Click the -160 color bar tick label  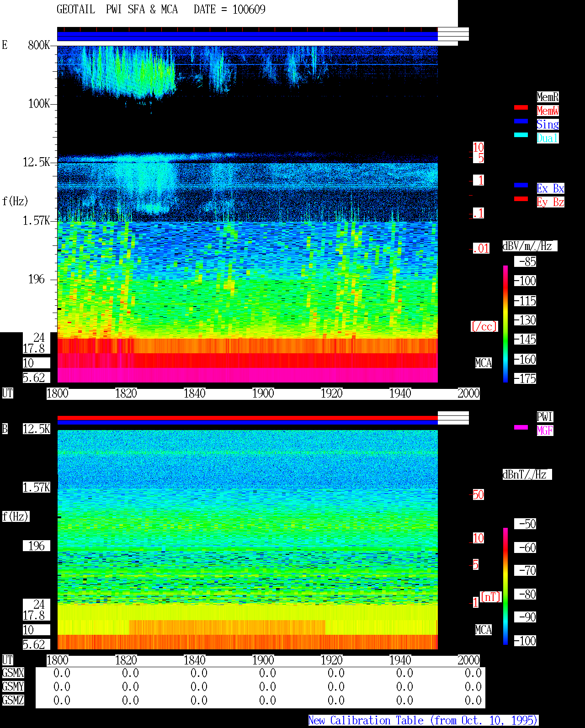click(525, 359)
